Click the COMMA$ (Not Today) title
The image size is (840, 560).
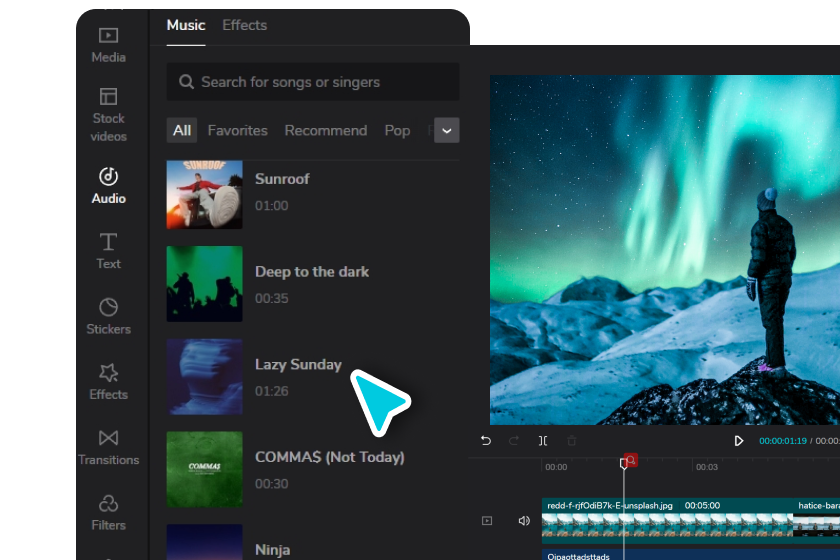pos(329,457)
